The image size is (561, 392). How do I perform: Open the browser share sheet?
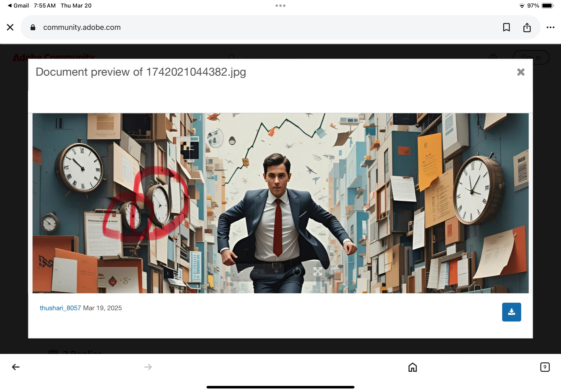(527, 27)
